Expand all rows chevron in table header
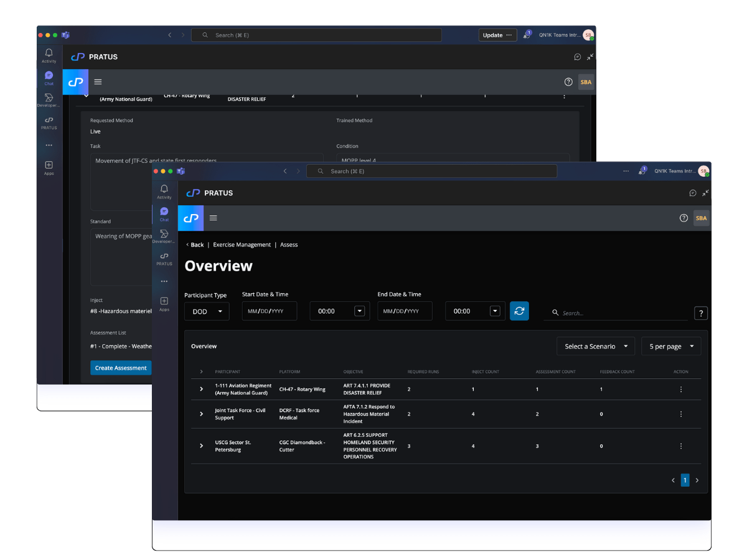 201,371
